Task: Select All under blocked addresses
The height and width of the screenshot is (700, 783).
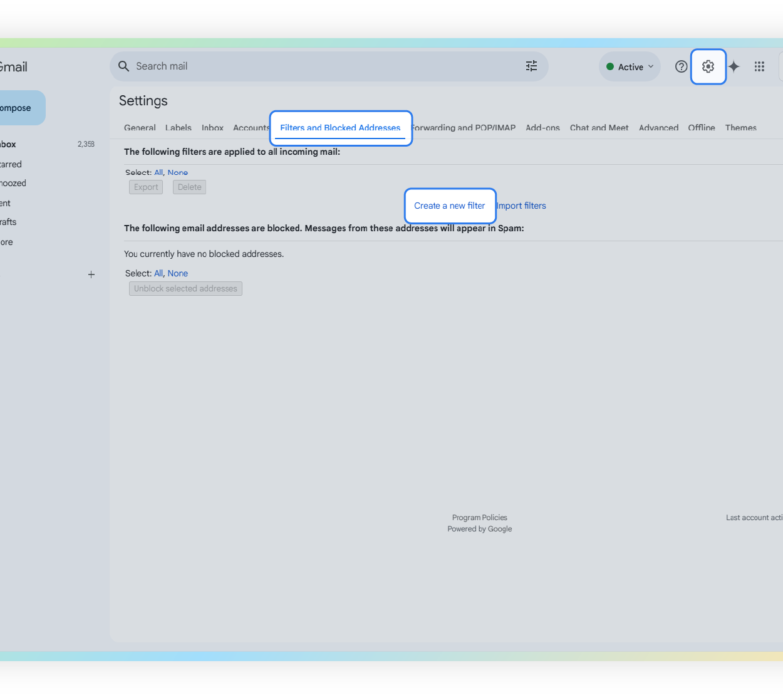Action: click(x=158, y=273)
